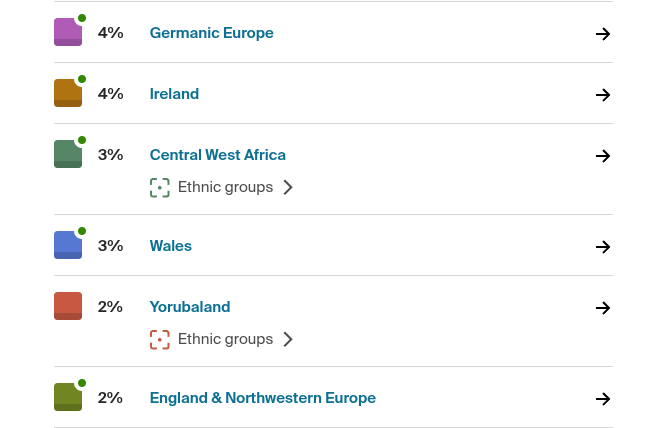Select the Yorubaland link
666x428 pixels.
pyautogui.click(x=190, y=307)
